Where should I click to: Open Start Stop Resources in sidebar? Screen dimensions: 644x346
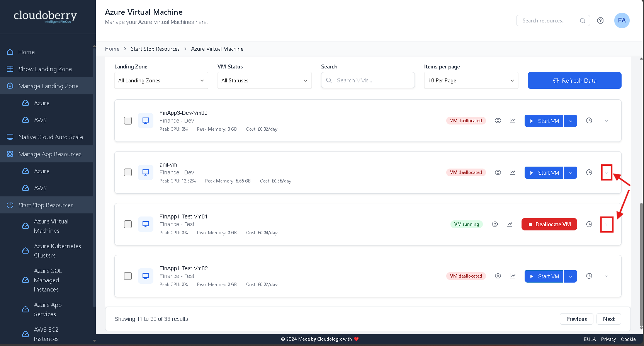pos(46,205)
